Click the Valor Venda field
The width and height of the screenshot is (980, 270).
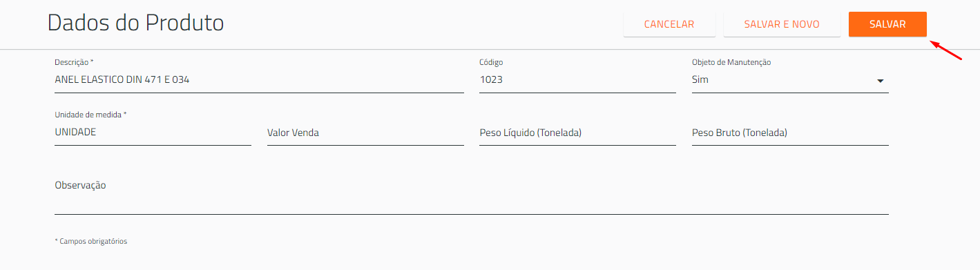[x=365, y=133]
